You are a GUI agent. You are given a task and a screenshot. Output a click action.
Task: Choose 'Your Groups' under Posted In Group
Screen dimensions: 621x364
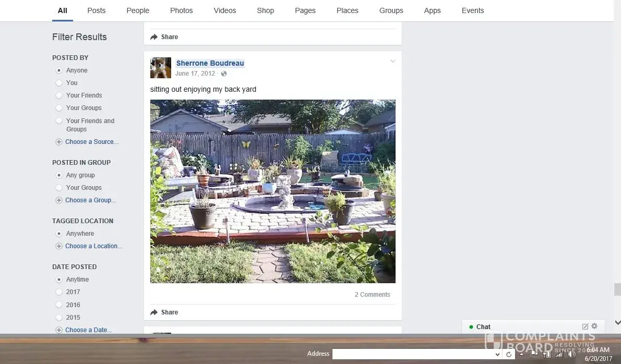pyautogui.click(x=59, y=188)
